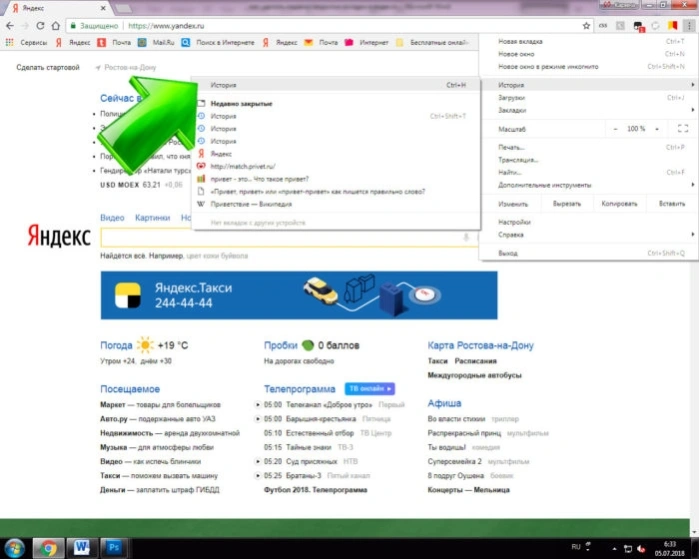699x559 pixels.
Task: Open Word from the taskbar
Action: (82, 547)
